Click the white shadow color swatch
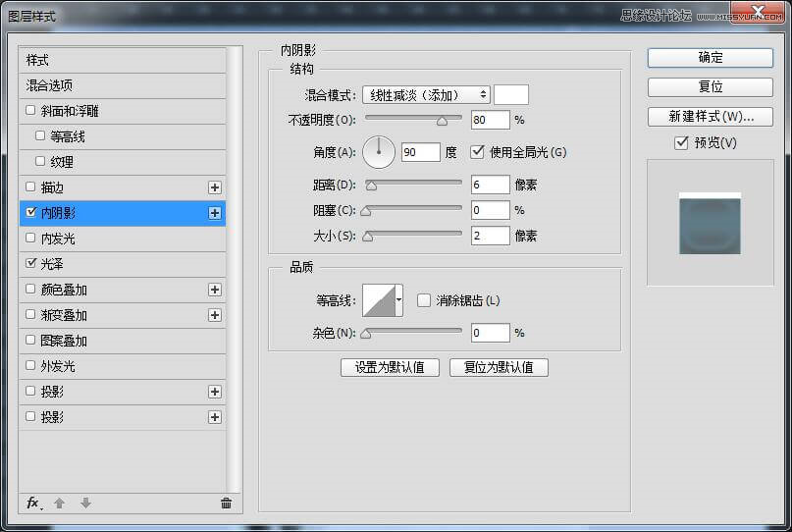Image resolution: width=792 pixels, height=532 pixels. coord(510,94)
